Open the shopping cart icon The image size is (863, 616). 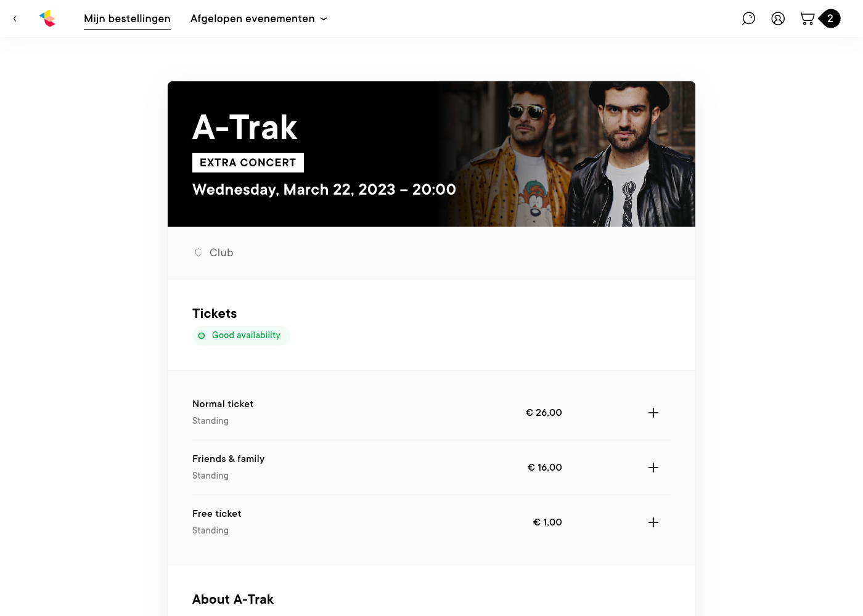807,18
